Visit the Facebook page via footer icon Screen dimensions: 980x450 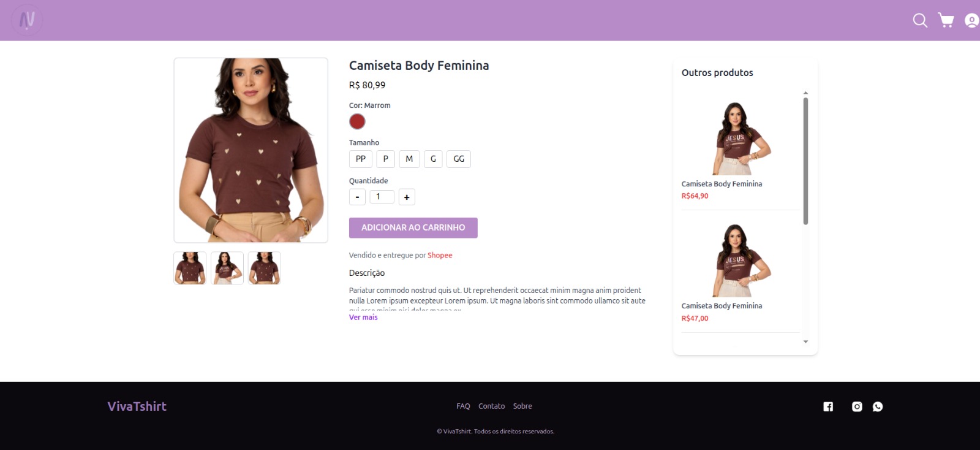[828, 406]
